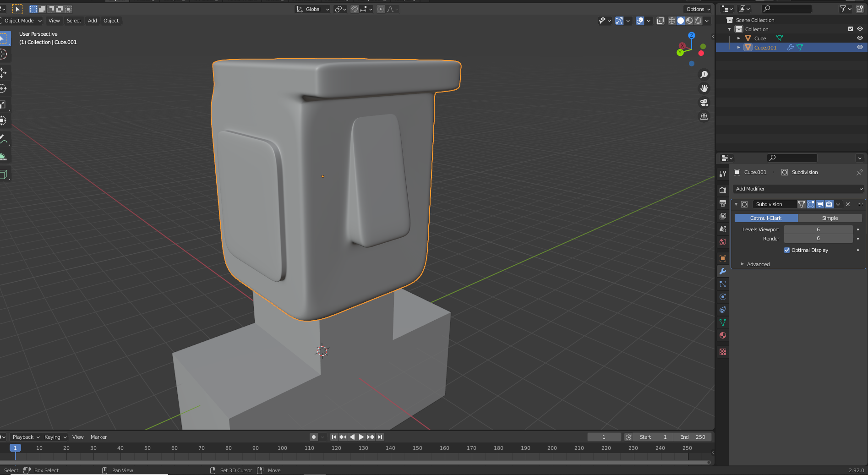Click the Levels Viewport value field

pyautogui.click(x=818, y=229)
